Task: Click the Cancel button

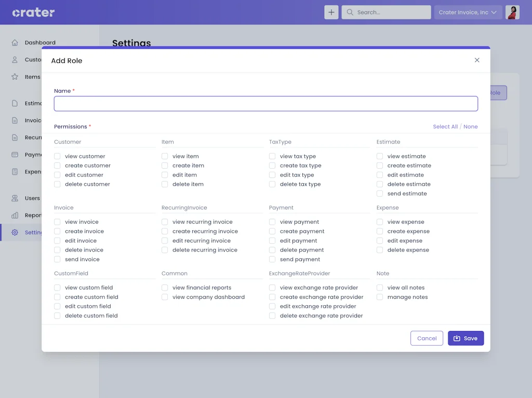Action: [x=427, y=338]
